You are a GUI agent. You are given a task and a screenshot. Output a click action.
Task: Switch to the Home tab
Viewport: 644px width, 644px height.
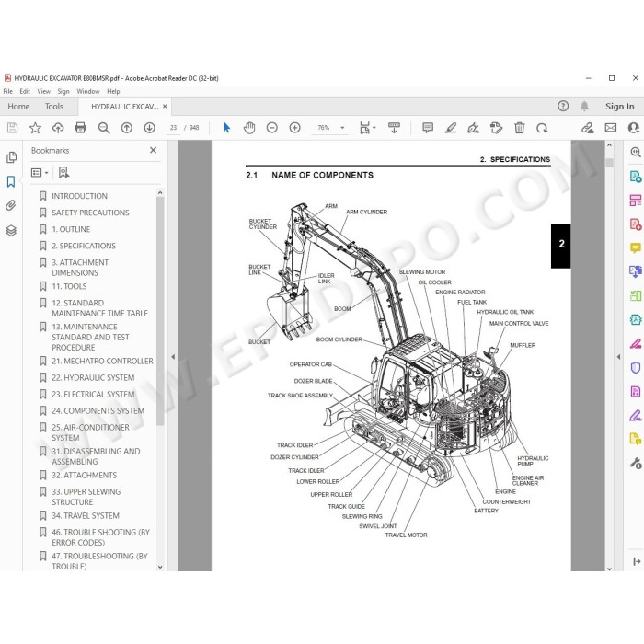[18, 107]
